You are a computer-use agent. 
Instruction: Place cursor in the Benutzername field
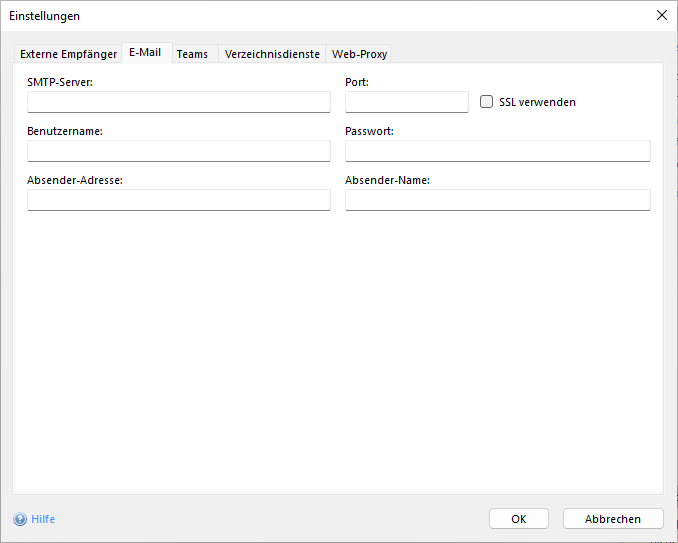point(178,151)
